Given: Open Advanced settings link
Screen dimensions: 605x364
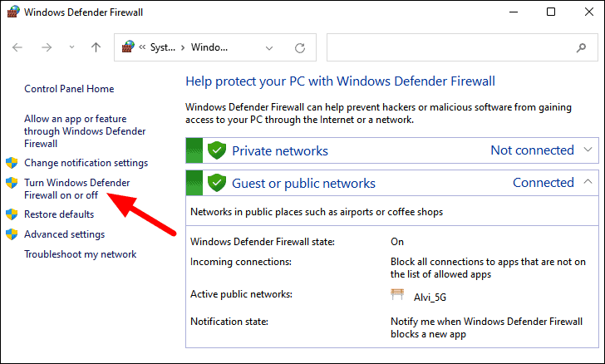Looking at the screenshot, I should (65, 234).
